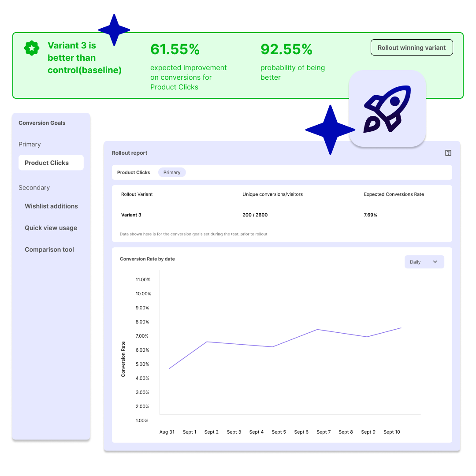
Task: Click the 61.55% improvement statistic
Action: coord(175,49)
